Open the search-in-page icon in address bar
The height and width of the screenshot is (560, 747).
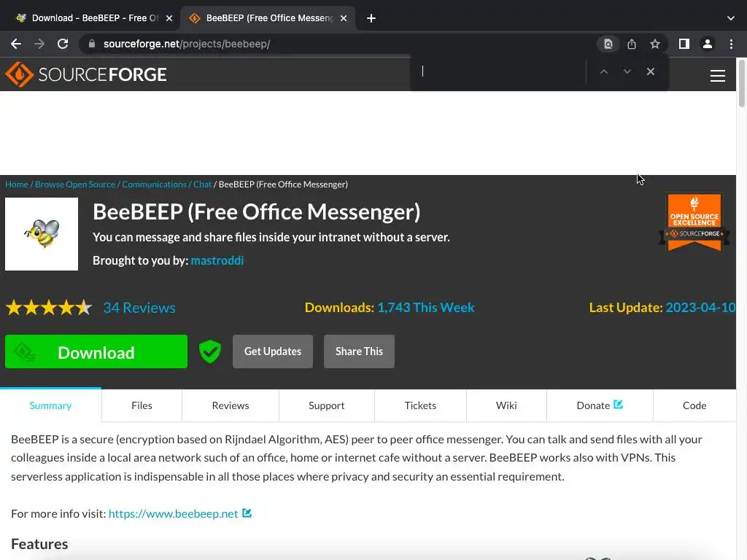pos(608,44)
